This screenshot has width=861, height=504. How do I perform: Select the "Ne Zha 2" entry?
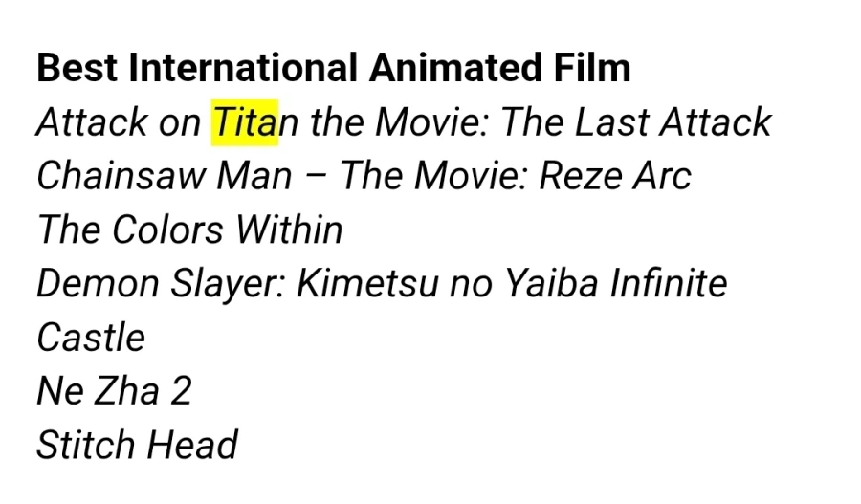coord(114,391)
